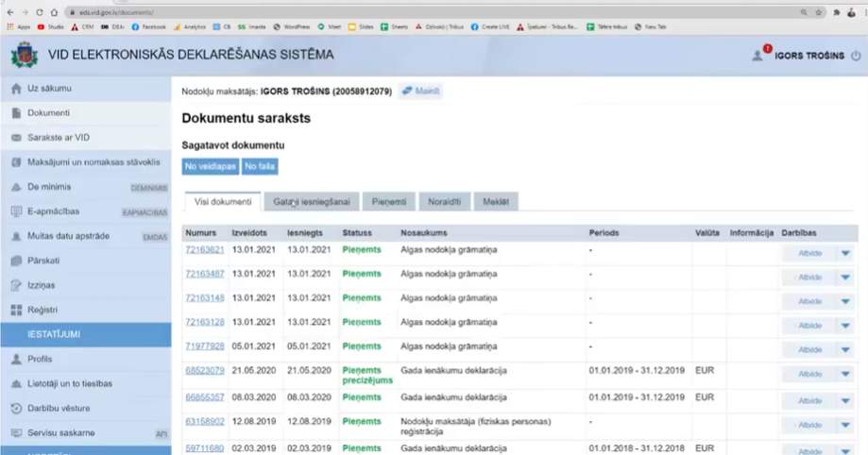Open dropdown arrow for document 68523079
Viewport: 868px width, 455px height.
(x=845, y=373)
